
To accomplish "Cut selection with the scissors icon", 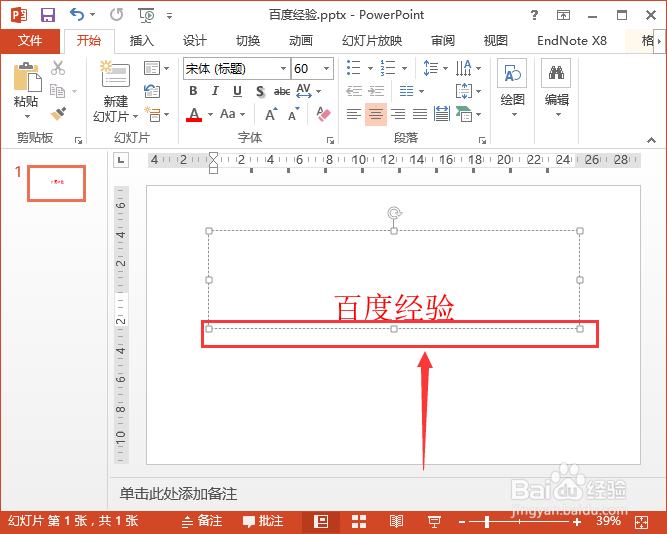I will click(57, 68).
